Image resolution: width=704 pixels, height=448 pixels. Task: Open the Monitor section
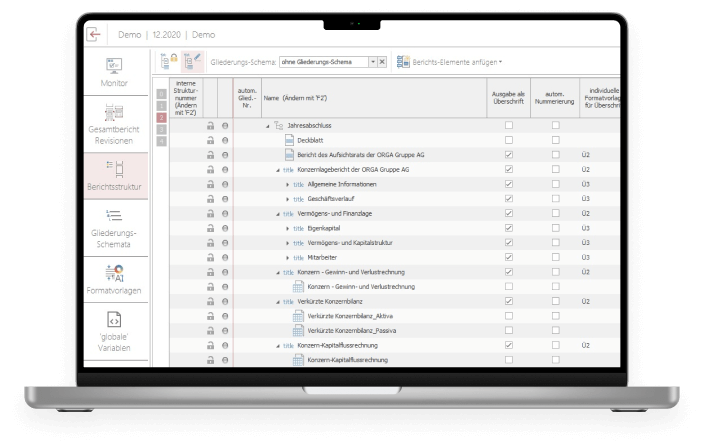point(114,72)
